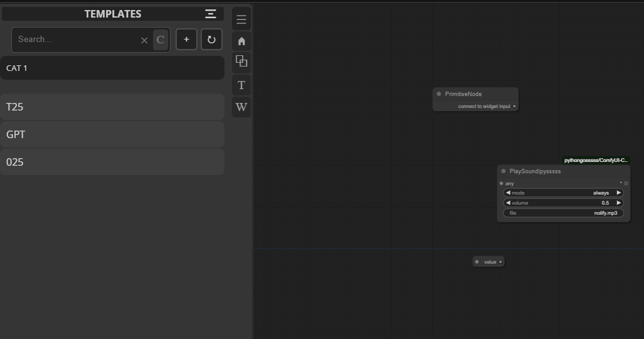The image size is (644, 339).
Task: Click the 'any' input socket on PlaySound
Action: [x=501, y=183]
